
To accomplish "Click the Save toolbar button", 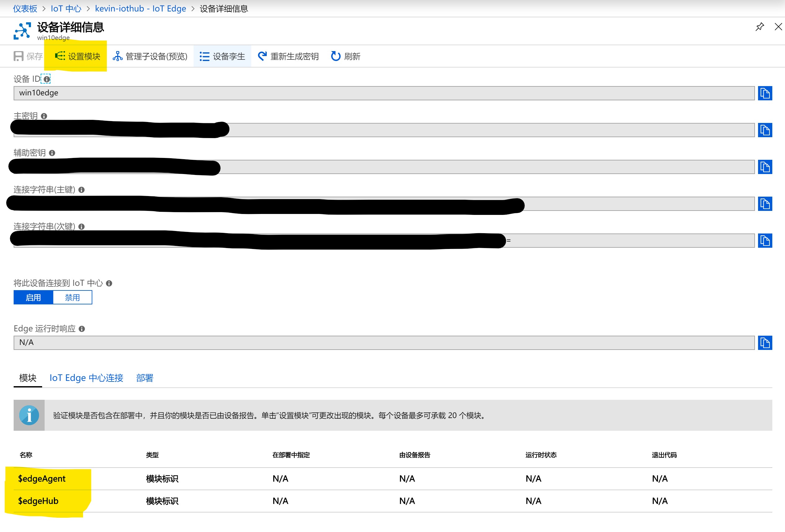I will point(29,56).
